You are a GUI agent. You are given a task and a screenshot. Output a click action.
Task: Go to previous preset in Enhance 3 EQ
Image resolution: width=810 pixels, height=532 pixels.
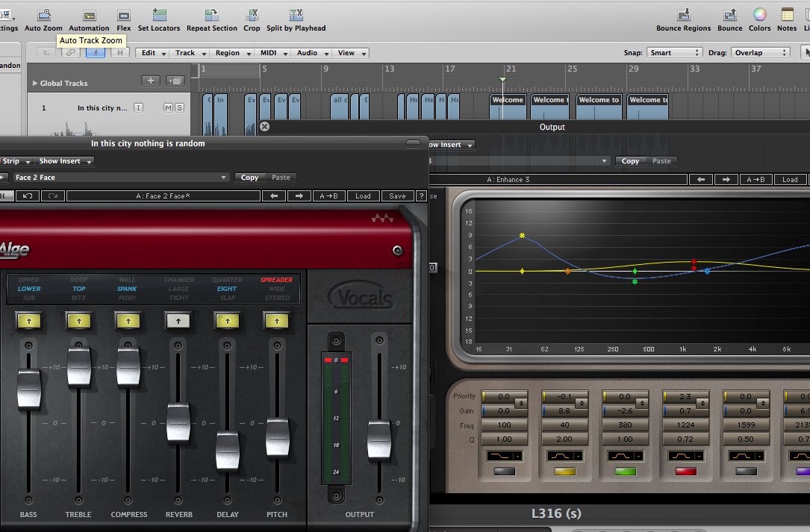coord(701,179)
